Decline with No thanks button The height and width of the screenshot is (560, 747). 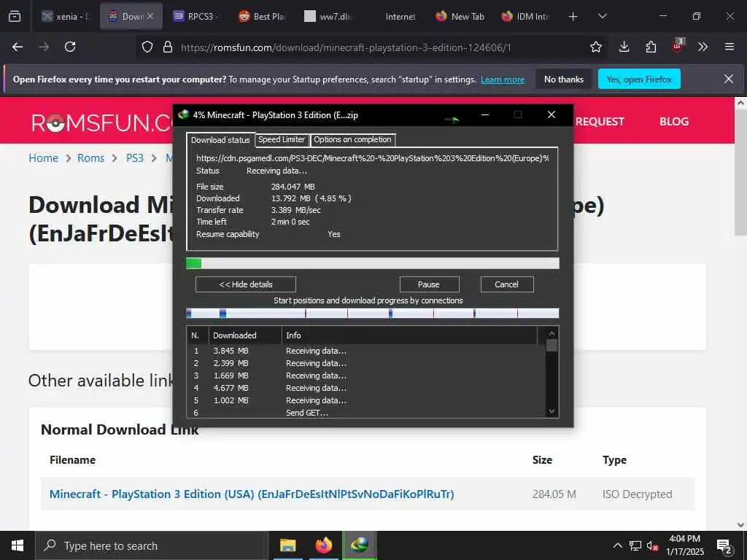coord(564,79)
